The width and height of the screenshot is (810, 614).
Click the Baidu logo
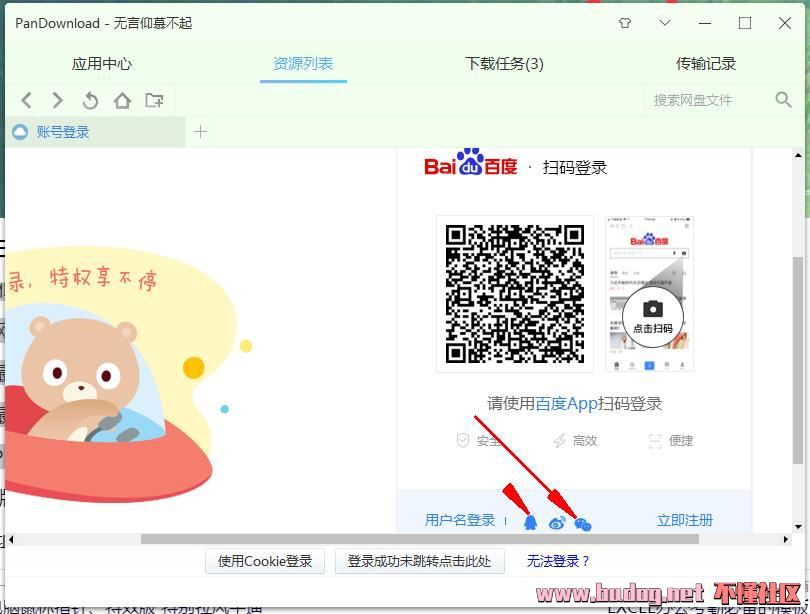471,163
